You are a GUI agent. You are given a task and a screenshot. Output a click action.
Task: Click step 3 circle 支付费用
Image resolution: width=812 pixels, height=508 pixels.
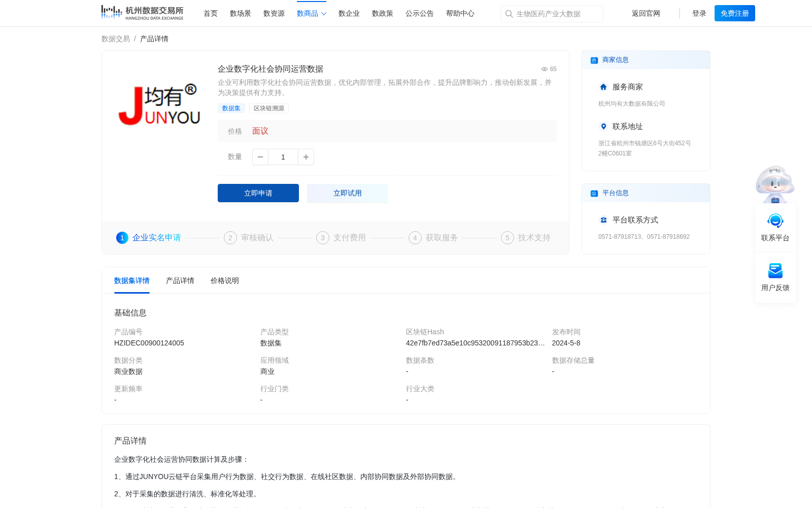323,238
